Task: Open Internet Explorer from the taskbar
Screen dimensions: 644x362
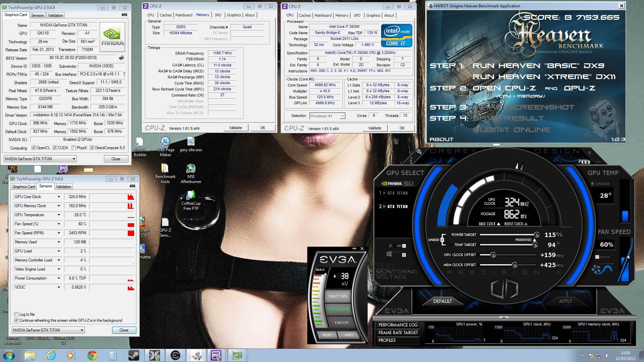Action: pos(51,355)
